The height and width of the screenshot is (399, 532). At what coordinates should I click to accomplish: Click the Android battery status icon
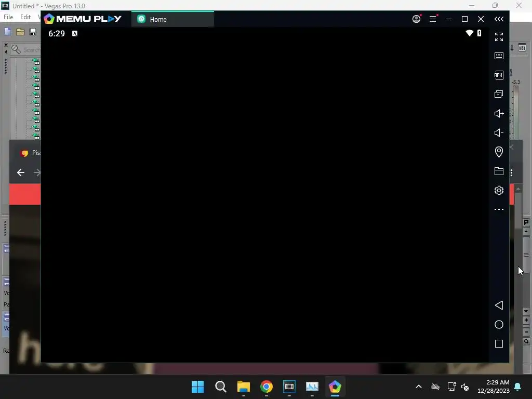[479, 33]
